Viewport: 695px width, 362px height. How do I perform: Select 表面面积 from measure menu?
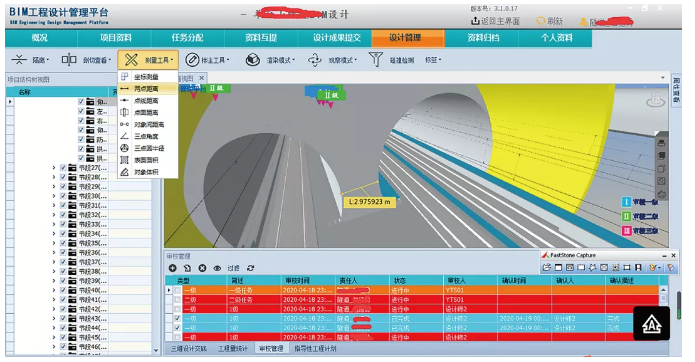(x=148, y=160)
